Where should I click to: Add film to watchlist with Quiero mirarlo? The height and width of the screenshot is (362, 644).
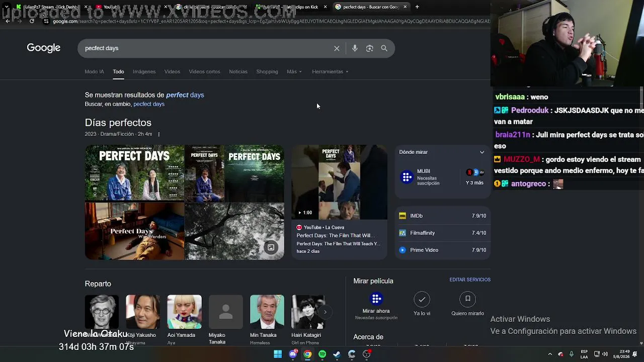[x=467, y=299]
